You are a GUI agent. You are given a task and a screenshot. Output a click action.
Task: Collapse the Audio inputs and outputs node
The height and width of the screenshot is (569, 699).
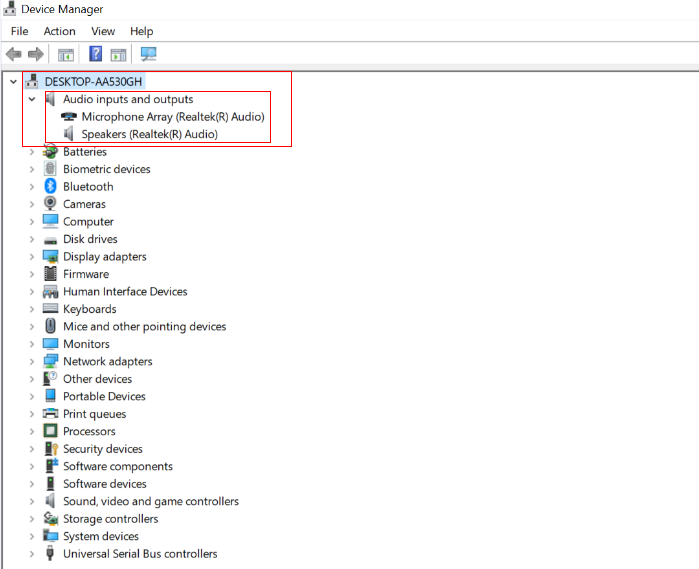32,100
